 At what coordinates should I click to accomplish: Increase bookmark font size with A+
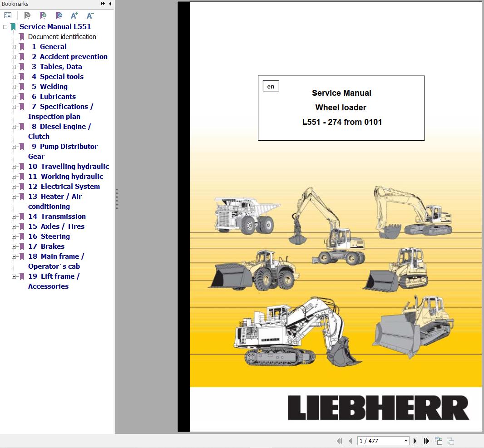(x=74, y=15)
